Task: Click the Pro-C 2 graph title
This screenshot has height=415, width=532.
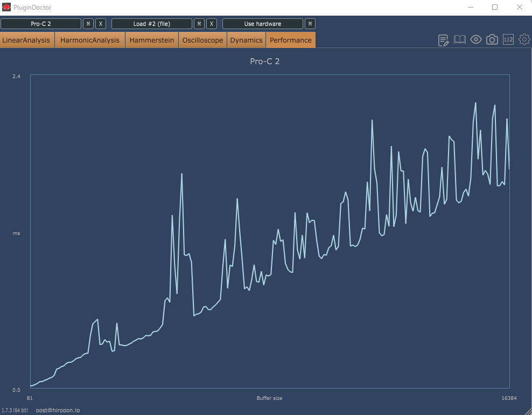Action: click(x=264, y=61)
